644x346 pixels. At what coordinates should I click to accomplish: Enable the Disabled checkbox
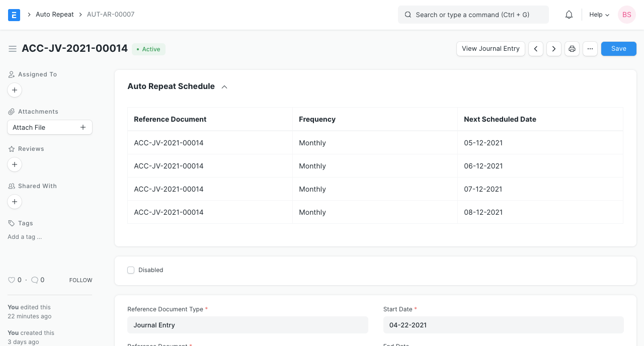(x=131, y=270)
